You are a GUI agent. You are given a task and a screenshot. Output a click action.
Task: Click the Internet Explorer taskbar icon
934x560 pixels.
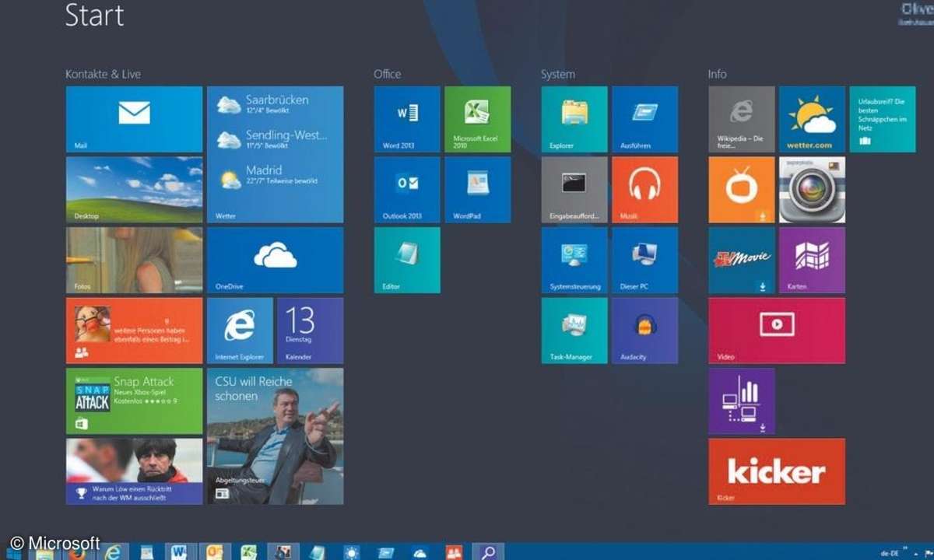(x=114, y=552)
